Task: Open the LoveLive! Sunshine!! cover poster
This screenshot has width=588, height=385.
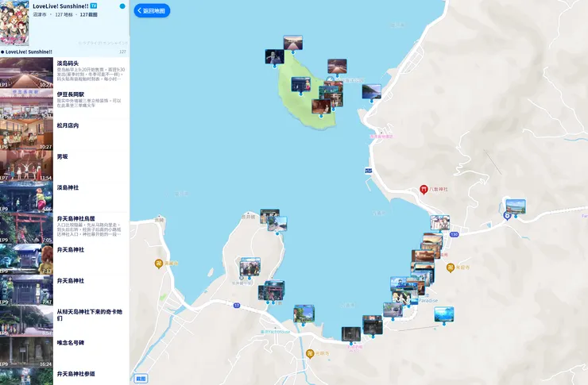Action: pyautogui.click(x=14, y=22)
